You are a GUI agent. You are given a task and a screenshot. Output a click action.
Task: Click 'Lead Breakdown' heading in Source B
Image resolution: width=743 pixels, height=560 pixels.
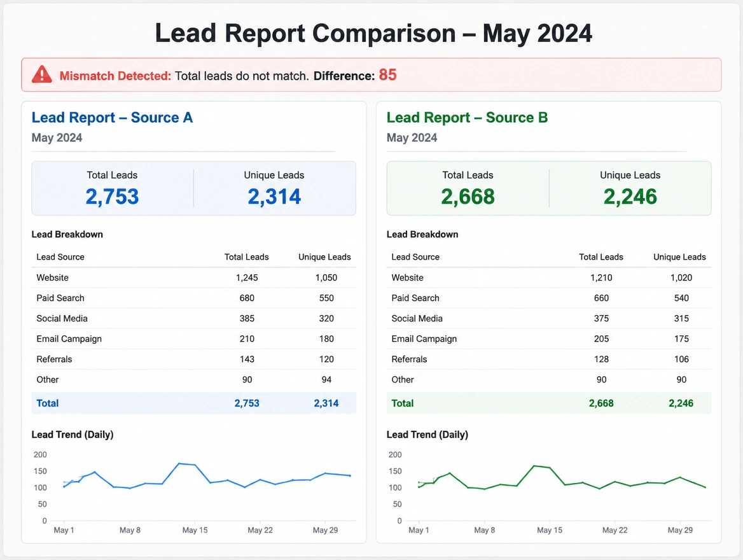(x=422, y=234)
